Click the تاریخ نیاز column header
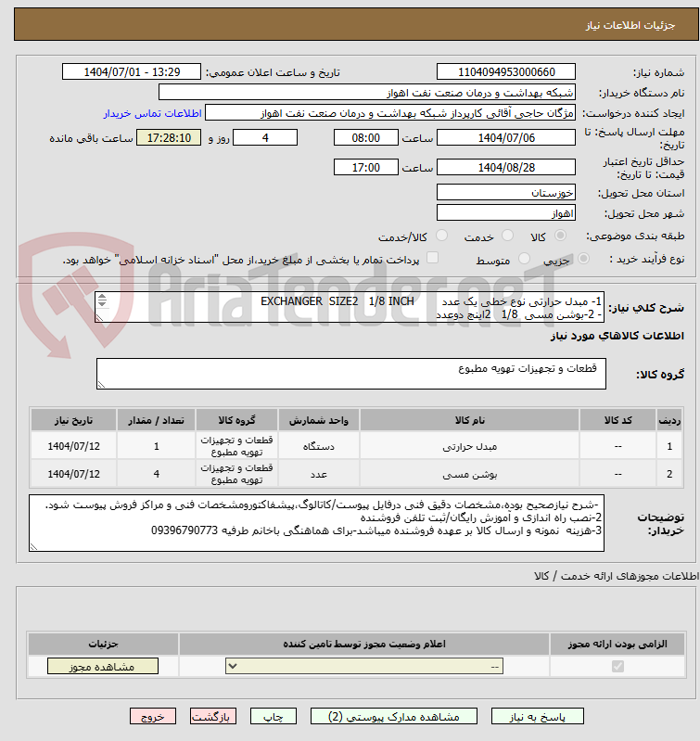 (73, 420)
